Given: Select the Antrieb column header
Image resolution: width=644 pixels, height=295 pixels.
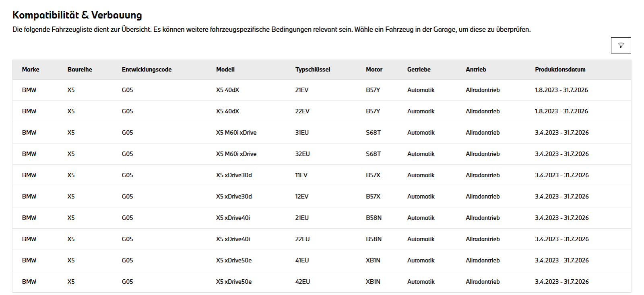Looking at the screenshot, I should coord(476,70).
